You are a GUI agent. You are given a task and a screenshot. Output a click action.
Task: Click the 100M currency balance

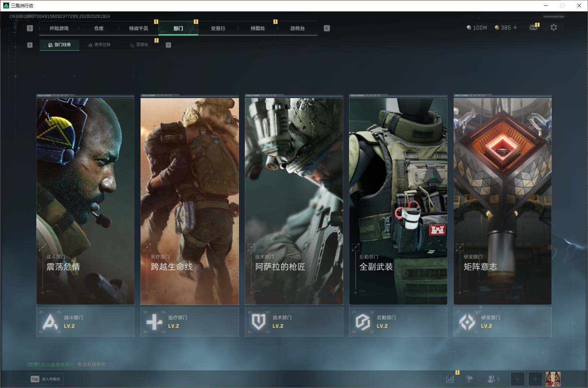pos(476,28)
